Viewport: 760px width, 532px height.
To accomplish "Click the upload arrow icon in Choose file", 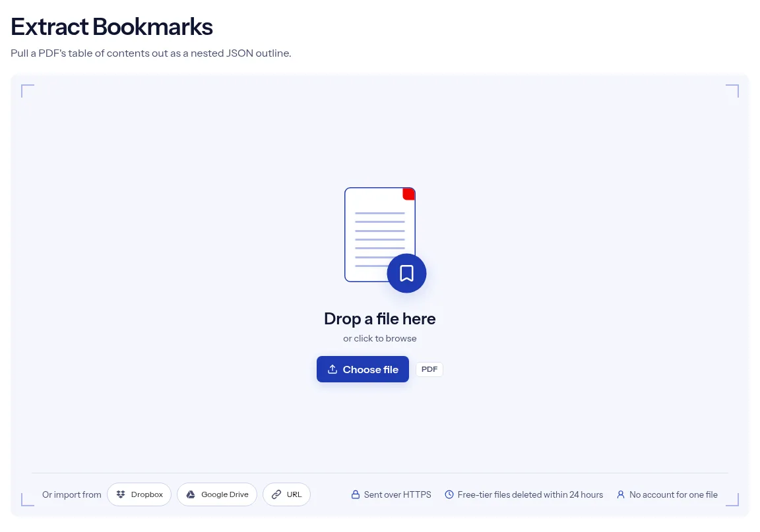I will tap(332, 369).
